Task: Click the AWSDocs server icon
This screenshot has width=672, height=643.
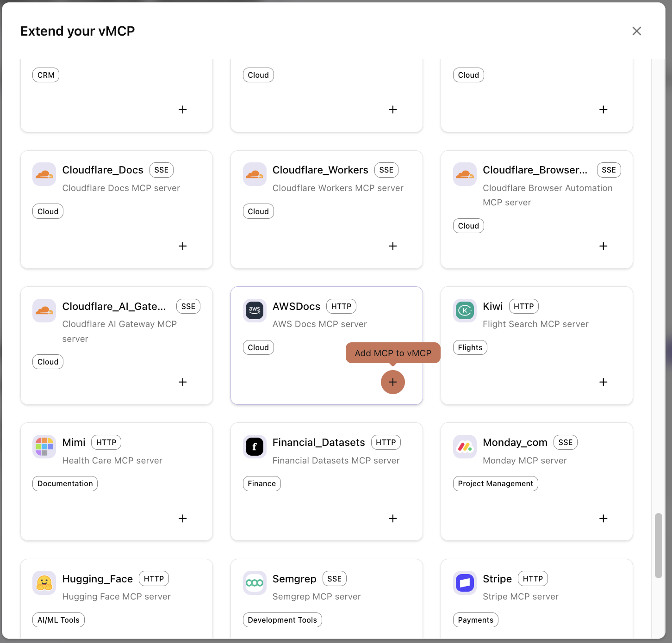Action: point(254,310)
